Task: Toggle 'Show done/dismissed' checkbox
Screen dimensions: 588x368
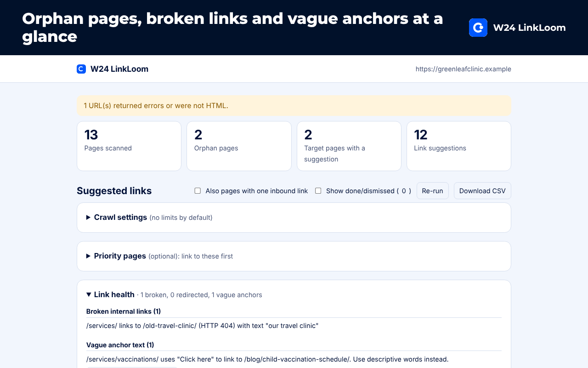Action: tap(318, 190)
